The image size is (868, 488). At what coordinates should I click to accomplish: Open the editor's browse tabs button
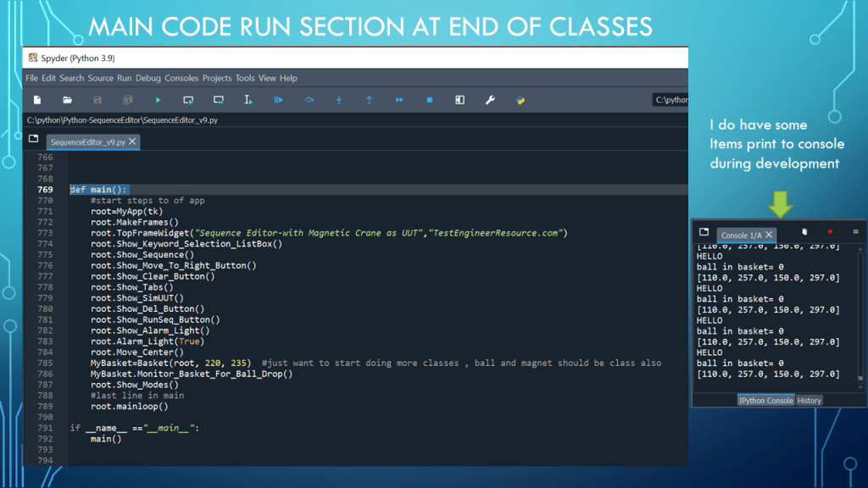tap(33, 139)
